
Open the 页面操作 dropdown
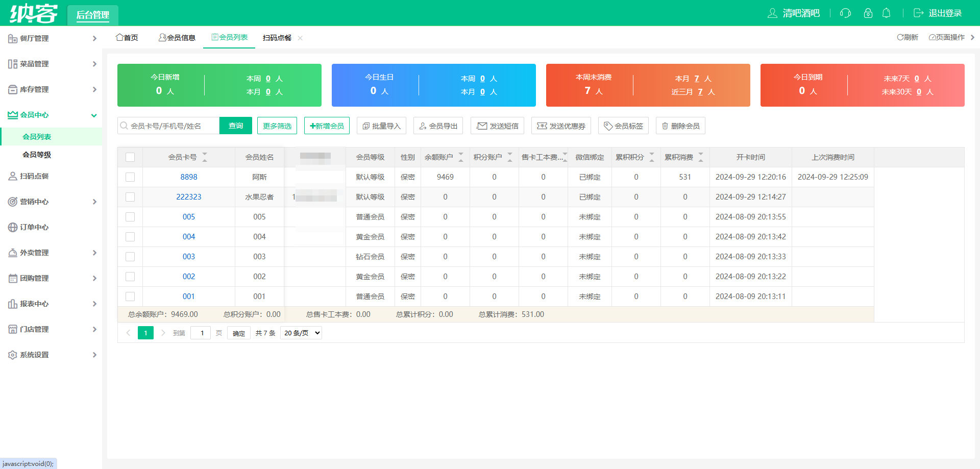click(947, 37)
